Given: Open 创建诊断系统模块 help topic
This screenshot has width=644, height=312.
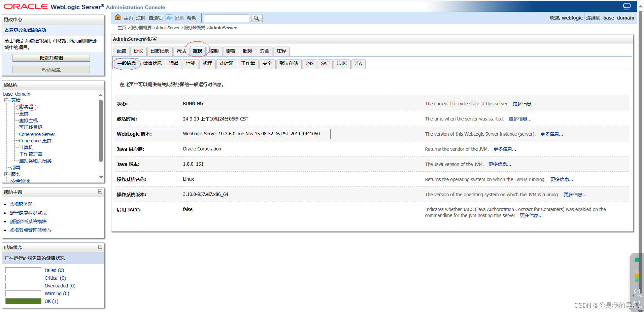Looking at the screenshot, I should click(x=28, y=221).
